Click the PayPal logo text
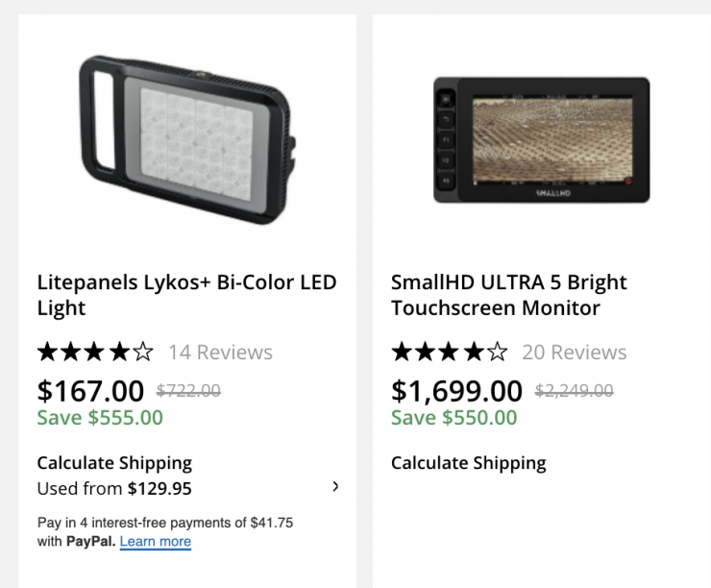711x588 pixels. pos(90,541)
